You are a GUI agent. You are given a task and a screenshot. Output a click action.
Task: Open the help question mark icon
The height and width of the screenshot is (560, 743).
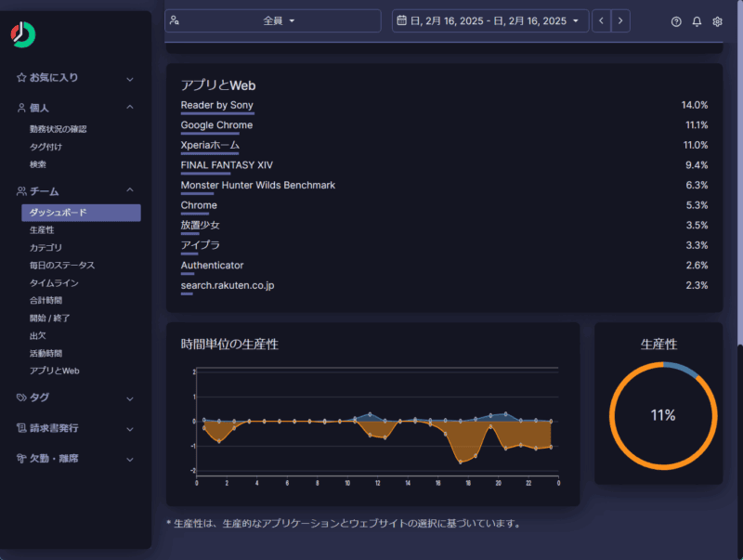pyautogui.click(x=676, y=21)
